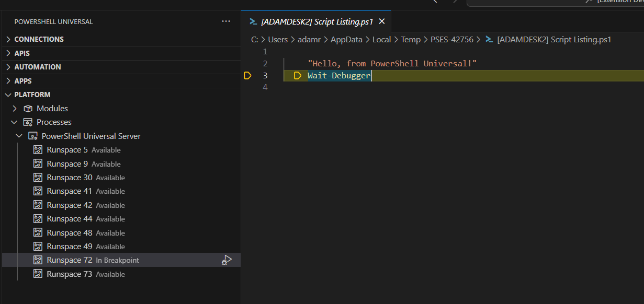Viewport: 644px width, 304px height.
Task: Select the 'In Breakpoint' status text
Action: pos(118,260)
